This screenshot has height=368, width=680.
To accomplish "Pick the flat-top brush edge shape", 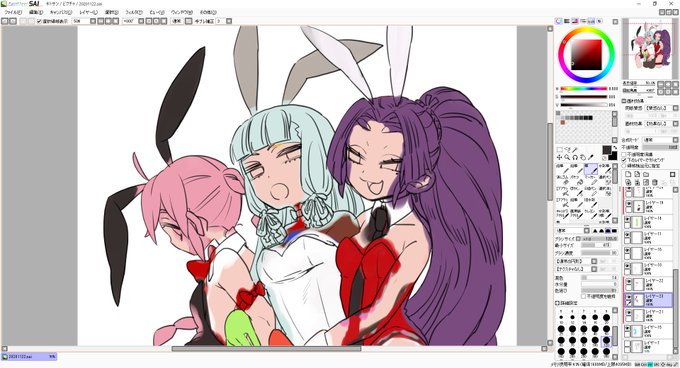I will click(x=614, y=231).
